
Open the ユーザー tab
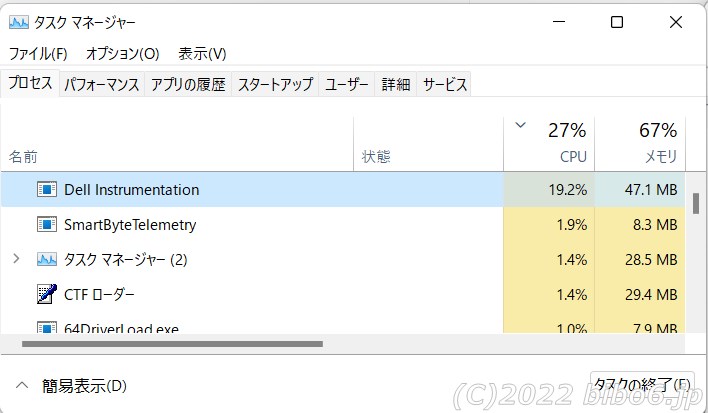pos(346,84)
